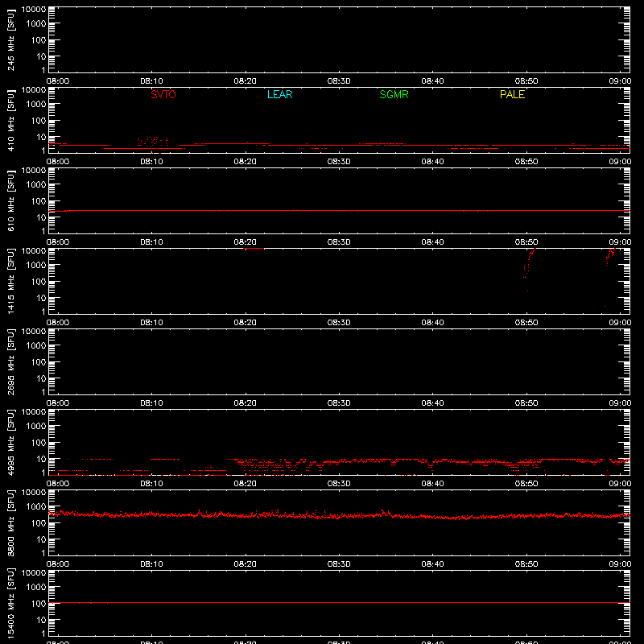This screenshot has height=644, width=644.
Task: Click the red SVTO station label
Action: point(163,94)
